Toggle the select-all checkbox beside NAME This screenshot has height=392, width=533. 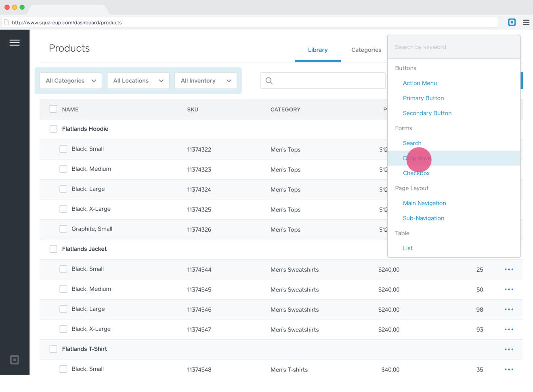(x=53, y=109)
